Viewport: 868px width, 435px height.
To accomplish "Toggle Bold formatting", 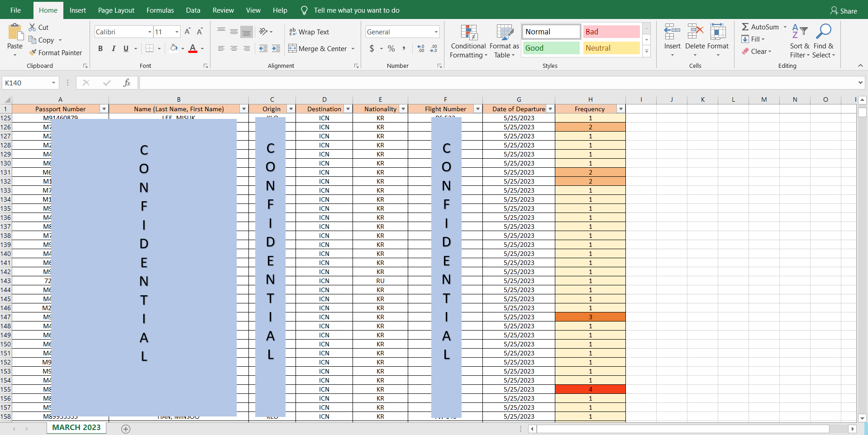I will pos(100,48).
